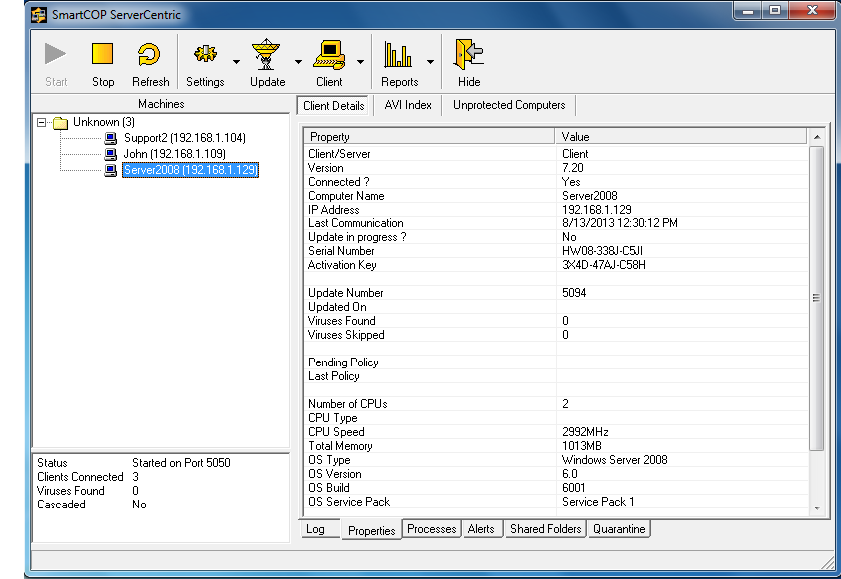The width and height of the screenshot is (841, 579).
Task: Open the Processes tab
Action: 432,529
